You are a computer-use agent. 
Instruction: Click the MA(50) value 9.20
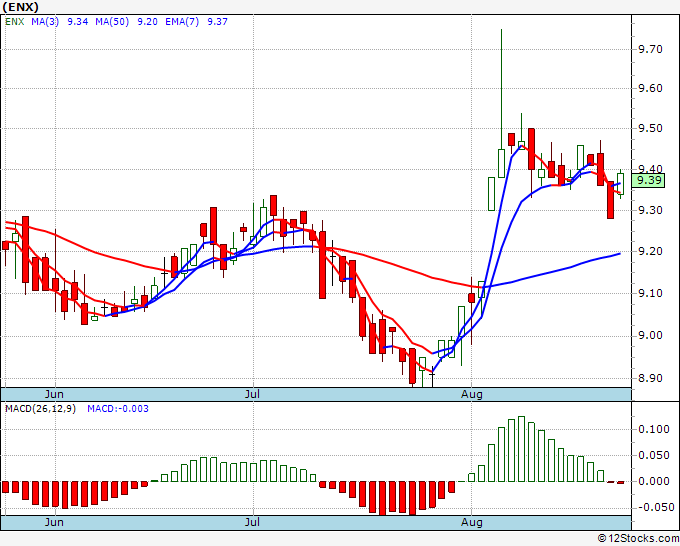point(147,22)
